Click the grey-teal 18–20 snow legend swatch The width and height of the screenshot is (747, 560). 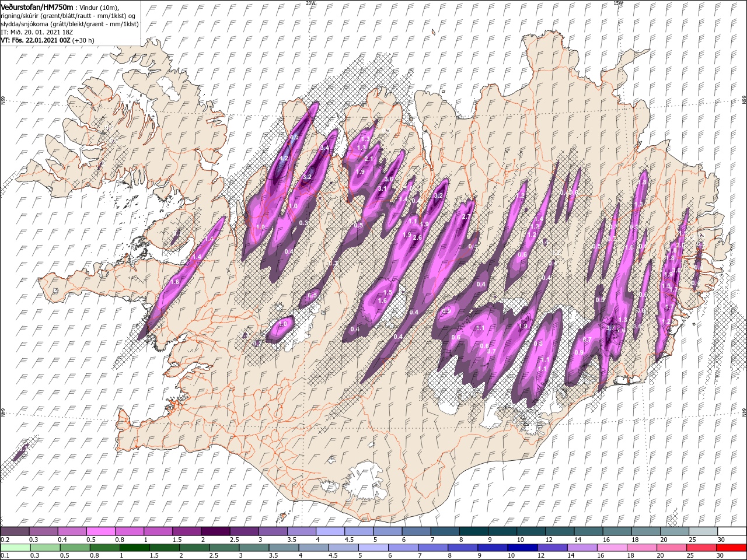coord(646,531)
